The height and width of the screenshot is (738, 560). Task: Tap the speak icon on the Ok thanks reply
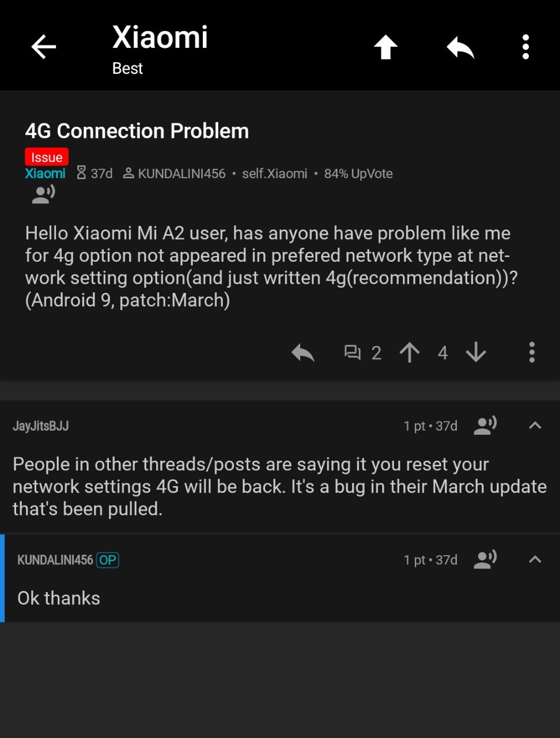[485, 559]
